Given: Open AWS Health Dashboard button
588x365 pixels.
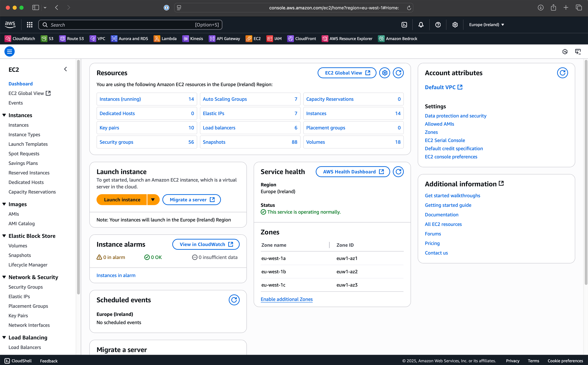Looking at the screenshot, I should click(x=353, y=172).
